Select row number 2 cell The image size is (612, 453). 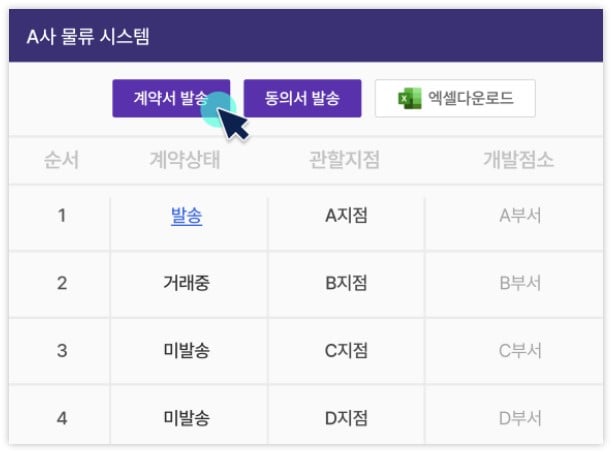62,283
